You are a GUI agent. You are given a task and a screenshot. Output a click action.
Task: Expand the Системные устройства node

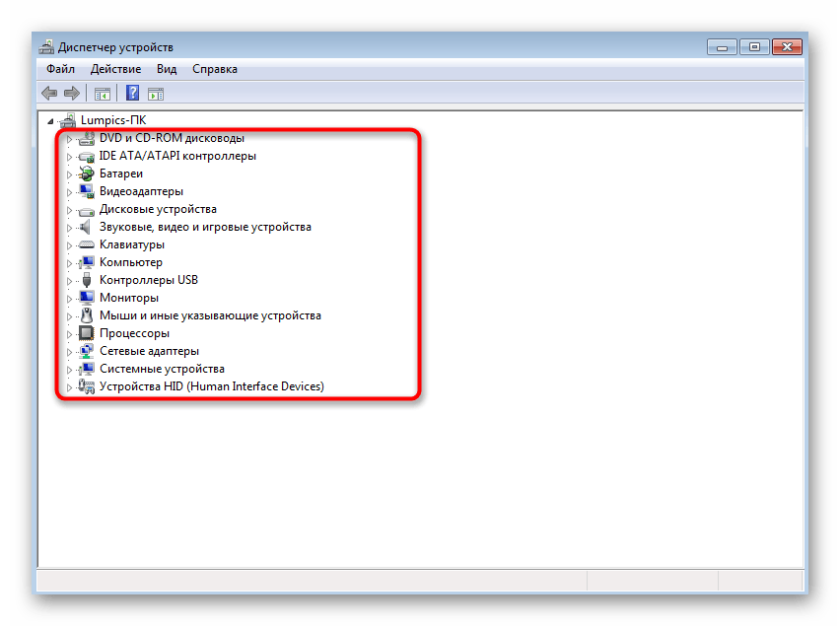[69, 369]
